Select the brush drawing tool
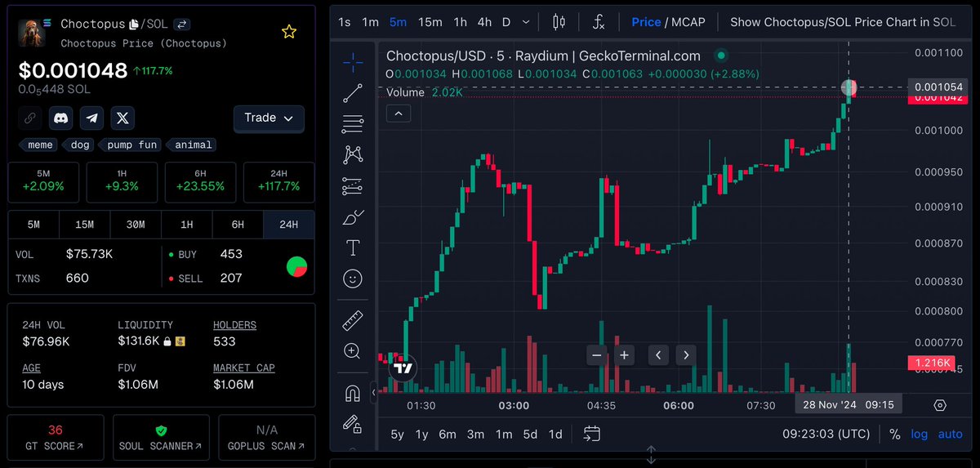 353,216
